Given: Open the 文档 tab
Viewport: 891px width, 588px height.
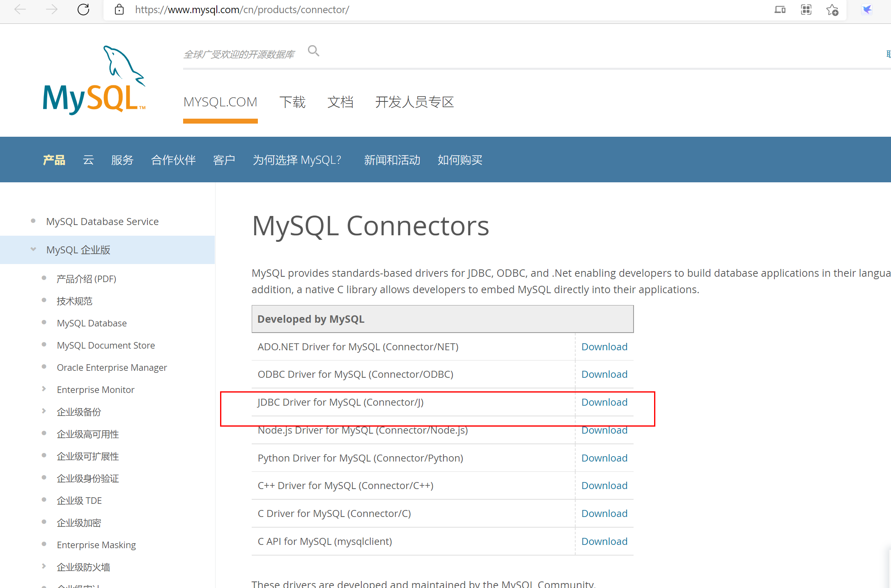Looking at the screenshot, I should 340,102.
